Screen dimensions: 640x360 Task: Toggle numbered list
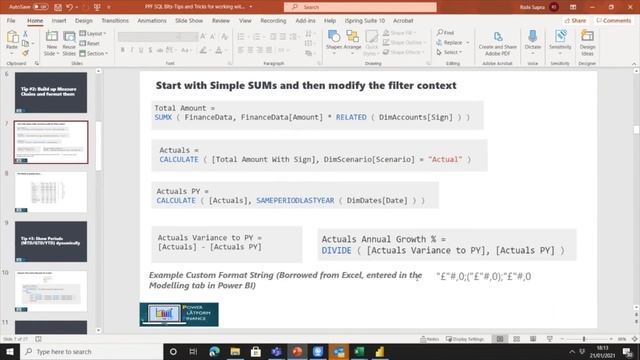(x=257, y=37)
